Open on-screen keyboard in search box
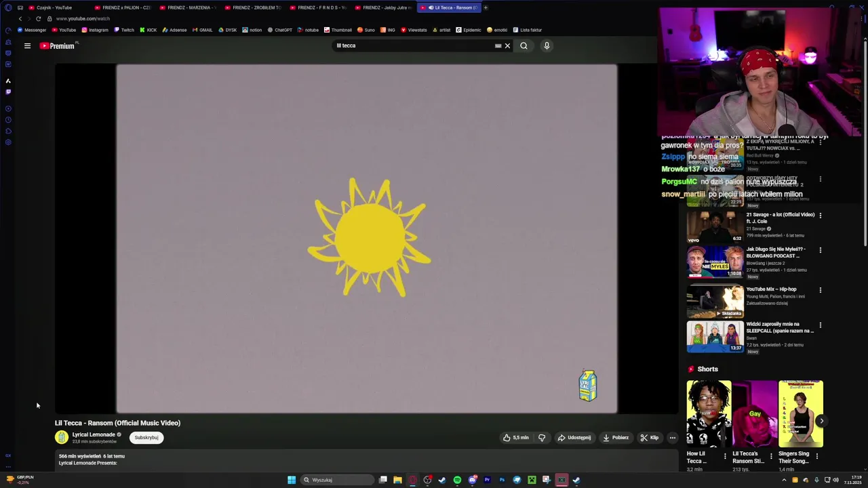The height and width of the screenshot is (488, 868). [498, 46]
